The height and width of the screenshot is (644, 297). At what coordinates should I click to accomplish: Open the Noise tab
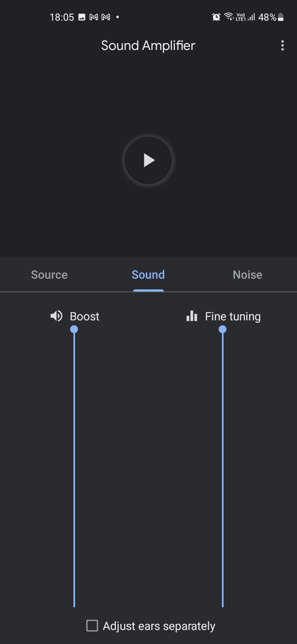[x=247, y=275]
